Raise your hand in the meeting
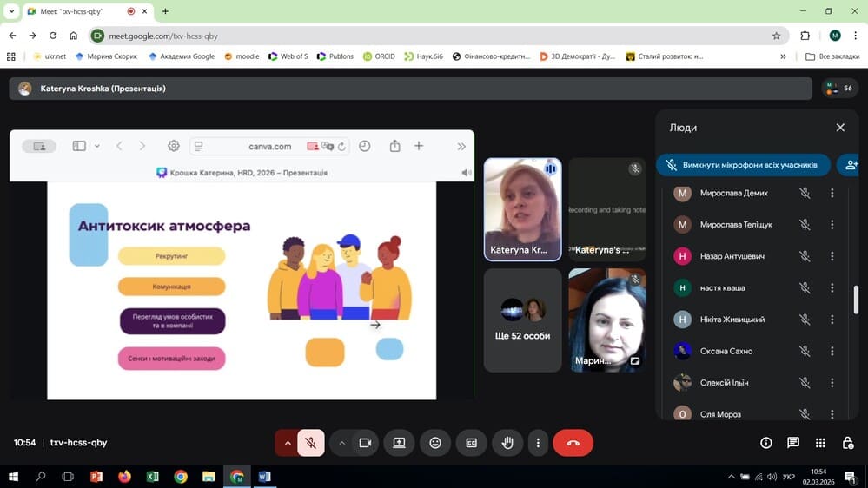This screenshot has width=868, height=488. pos(507,443)
